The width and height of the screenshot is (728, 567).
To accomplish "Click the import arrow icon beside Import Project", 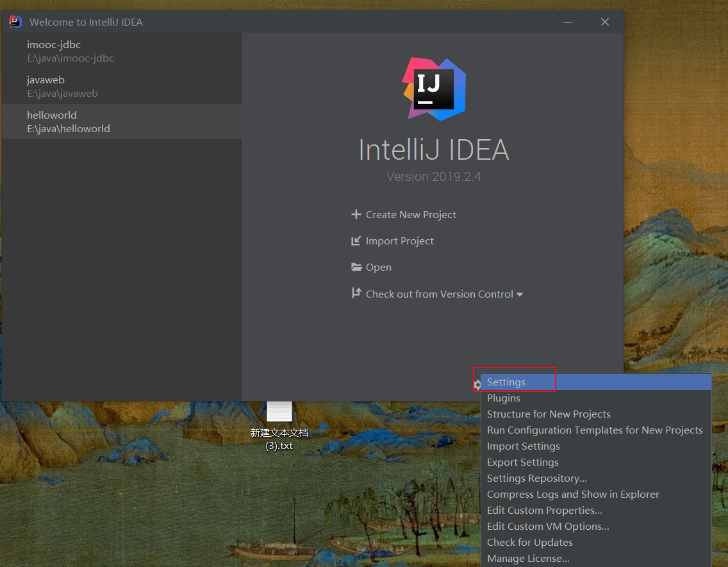I will [x=356, y=241].
